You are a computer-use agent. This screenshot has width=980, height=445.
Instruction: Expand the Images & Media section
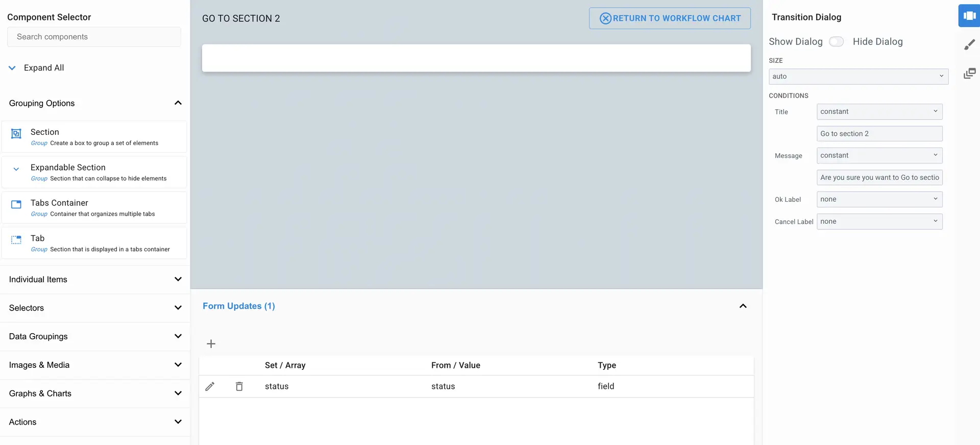pyautogui.click(x=95, y=365)
